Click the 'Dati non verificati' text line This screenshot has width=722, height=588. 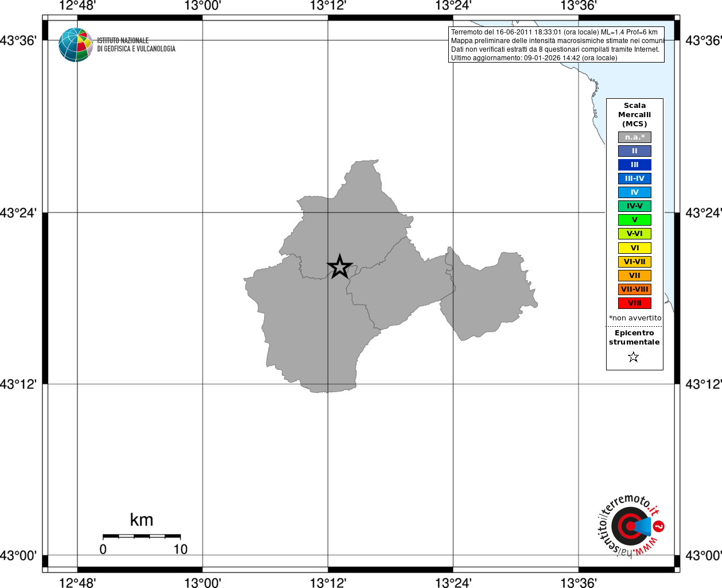(555, 49)
